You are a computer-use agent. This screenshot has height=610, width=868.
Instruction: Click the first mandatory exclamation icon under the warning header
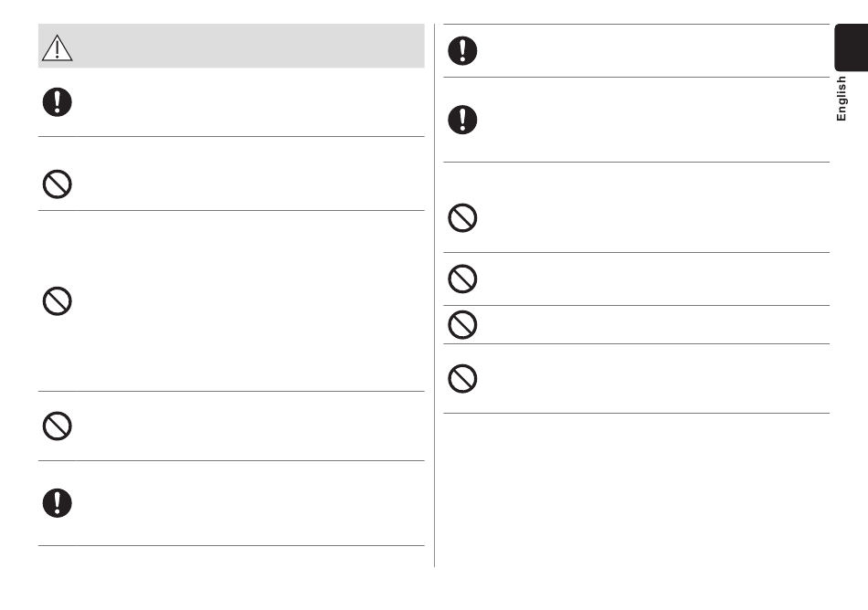tap(57, 101)
